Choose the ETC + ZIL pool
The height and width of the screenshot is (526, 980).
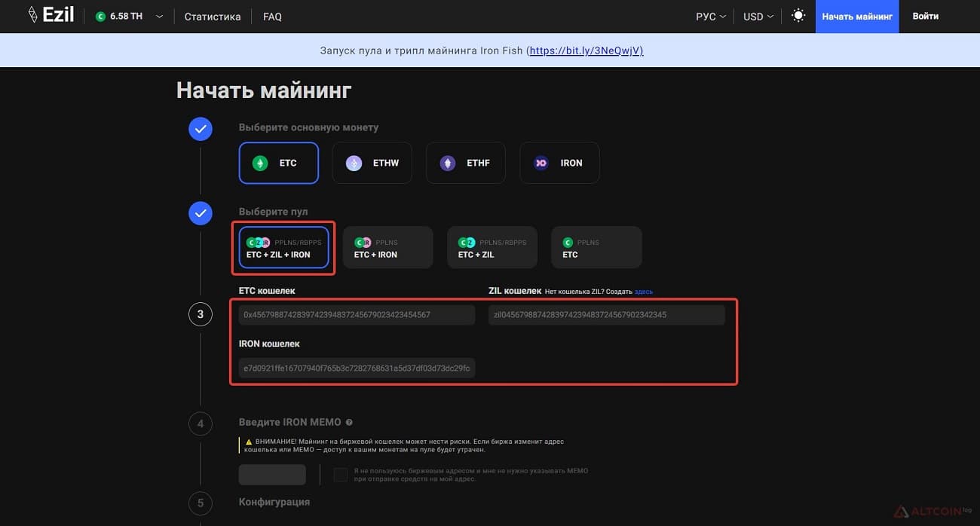click(x=492, y=247)
